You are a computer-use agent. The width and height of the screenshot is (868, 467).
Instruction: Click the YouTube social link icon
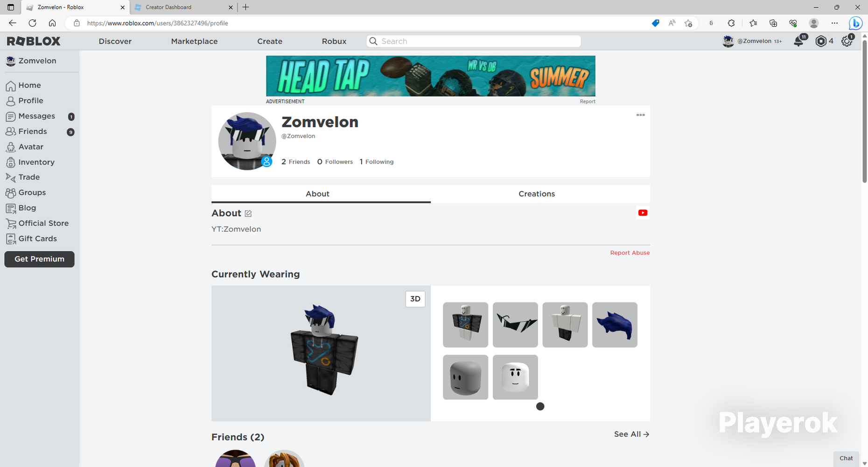[643, 213]
